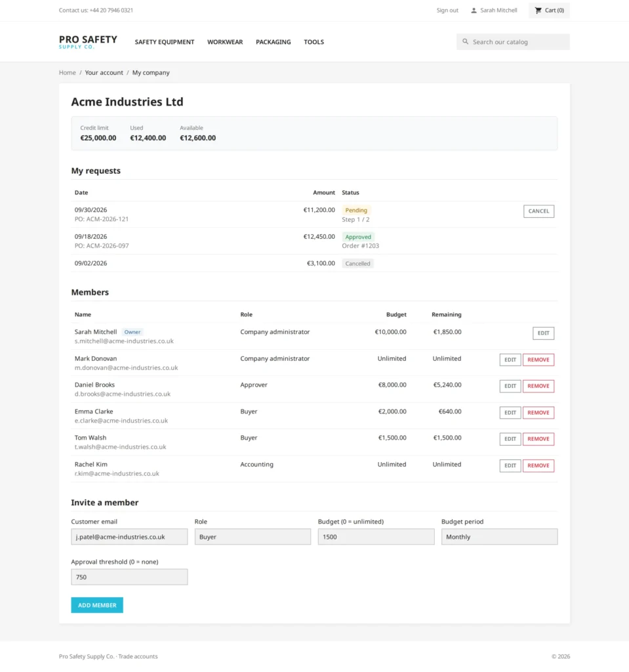
Task: Click Order #1203 text
Action: [x=360, y=245]
